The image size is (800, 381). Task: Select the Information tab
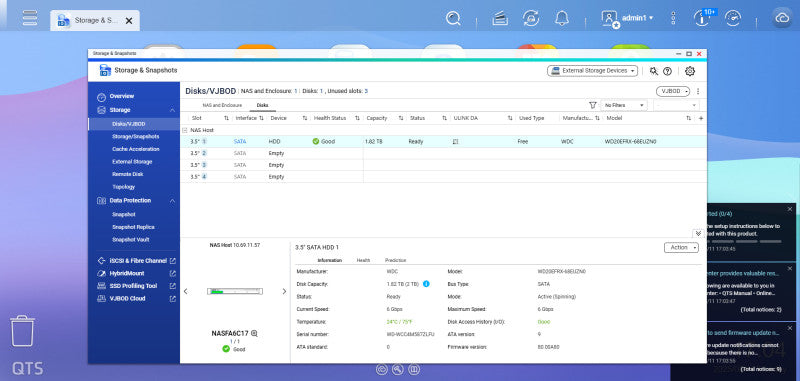point(330,260)
